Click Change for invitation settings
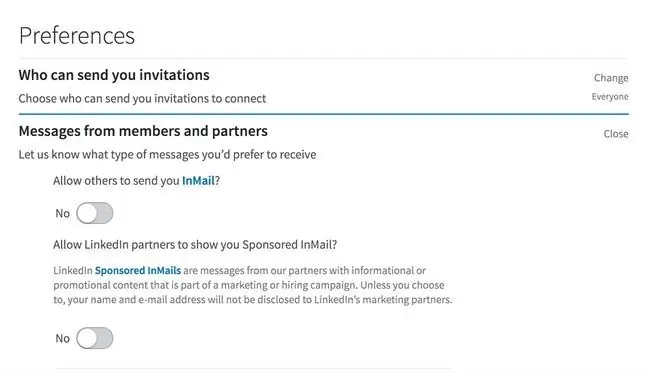 tap(611, 78)
